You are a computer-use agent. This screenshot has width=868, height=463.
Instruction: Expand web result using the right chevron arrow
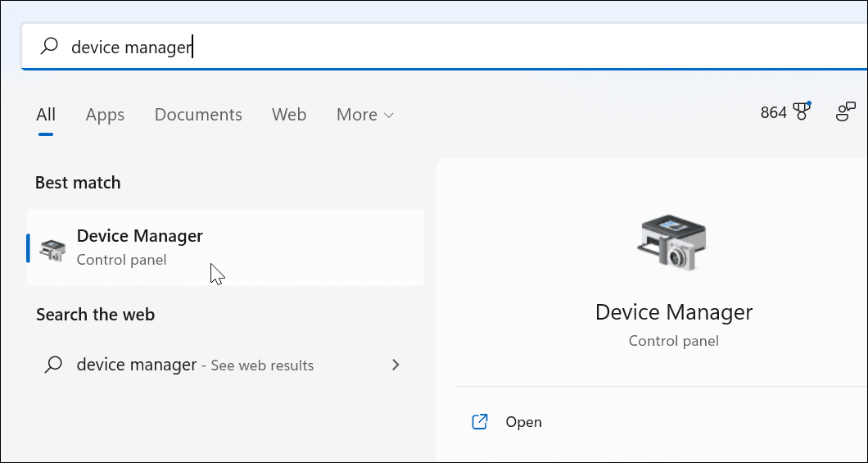tap(396, 365)
